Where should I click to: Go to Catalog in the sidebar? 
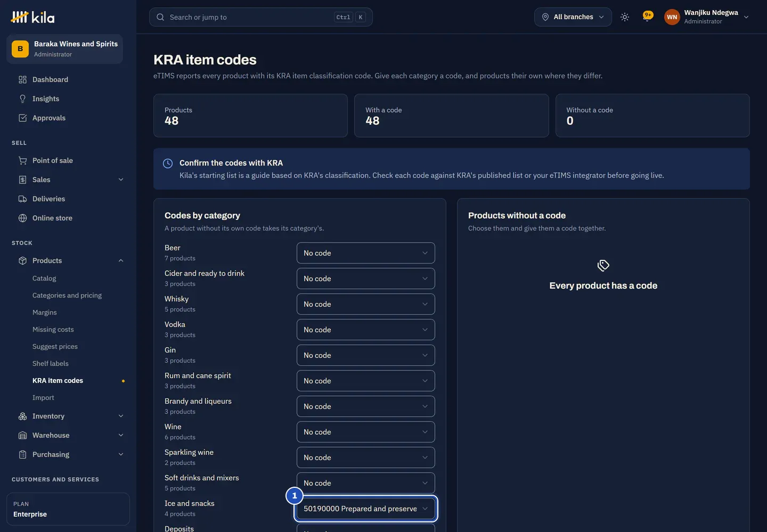click(44, 279)
